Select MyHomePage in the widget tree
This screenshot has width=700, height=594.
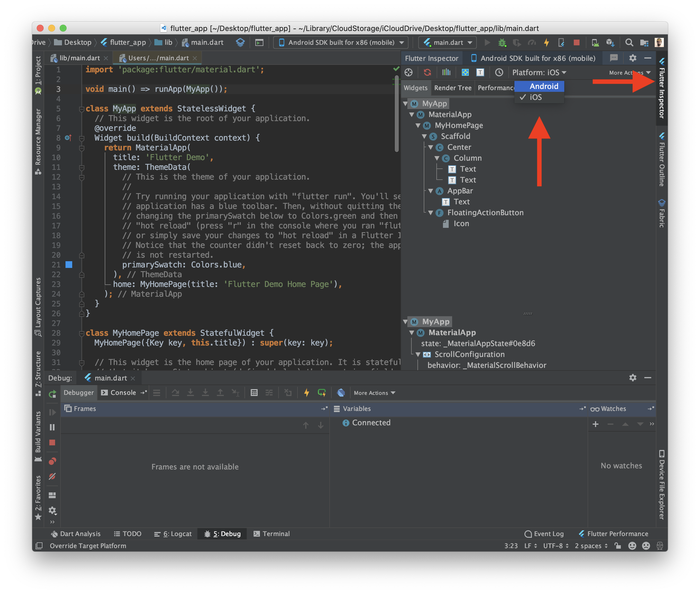(x=458, y=126)
